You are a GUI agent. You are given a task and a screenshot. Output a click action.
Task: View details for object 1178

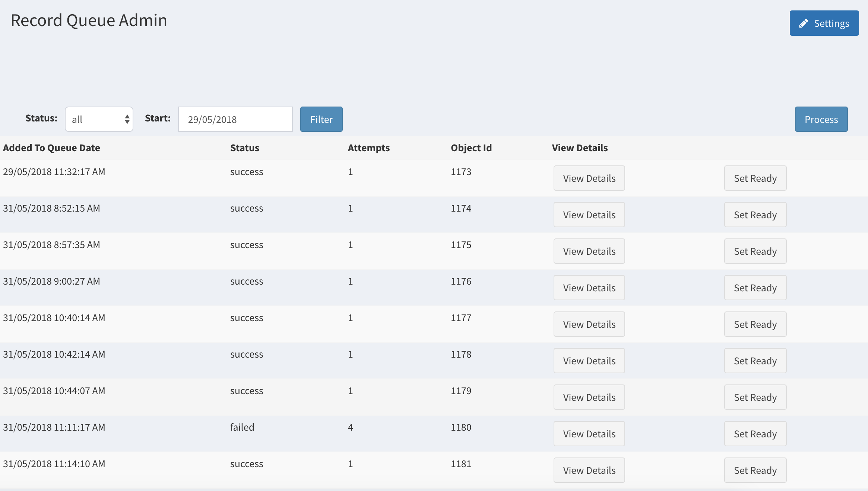[x=589, y=361]
